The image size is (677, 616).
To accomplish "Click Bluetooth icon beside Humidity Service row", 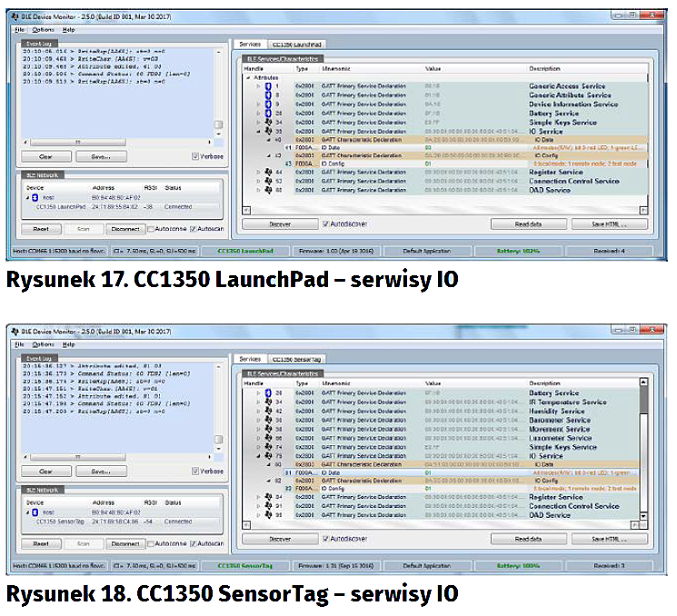I will [x=268, y=411].
